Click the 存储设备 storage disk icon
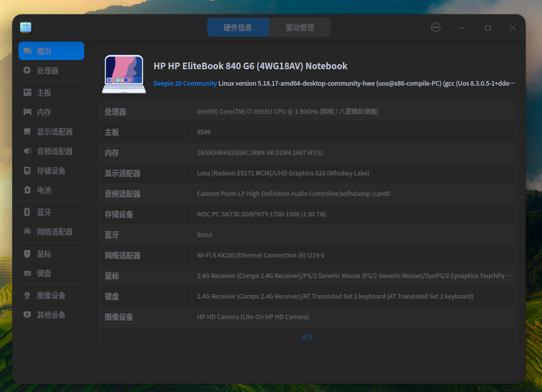 27,171
